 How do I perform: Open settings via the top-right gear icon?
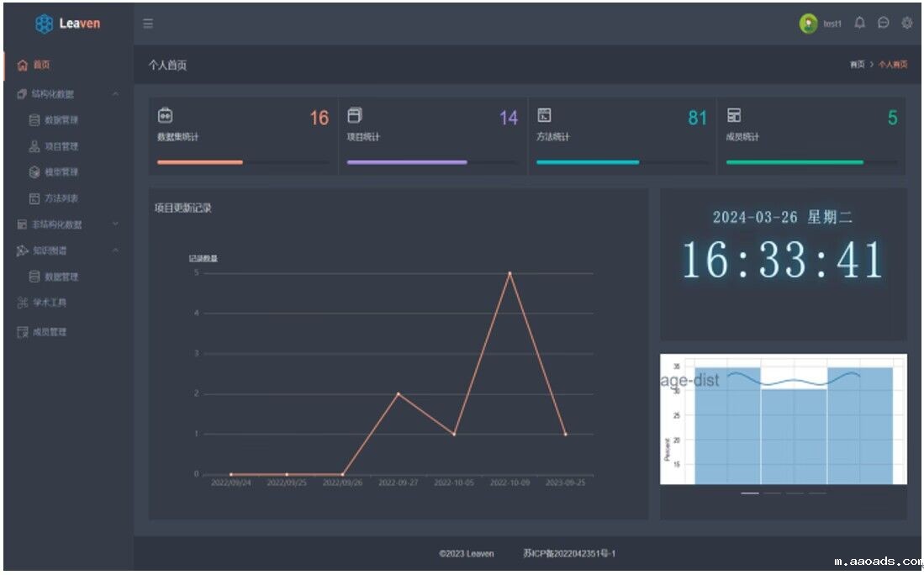(906, 24)
